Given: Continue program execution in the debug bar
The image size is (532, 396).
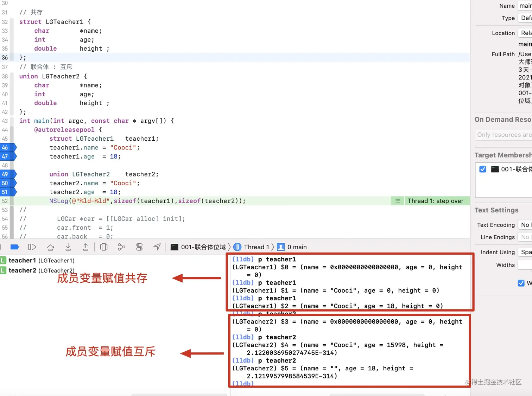Looking at the screenshot, I should pos(32,247).
